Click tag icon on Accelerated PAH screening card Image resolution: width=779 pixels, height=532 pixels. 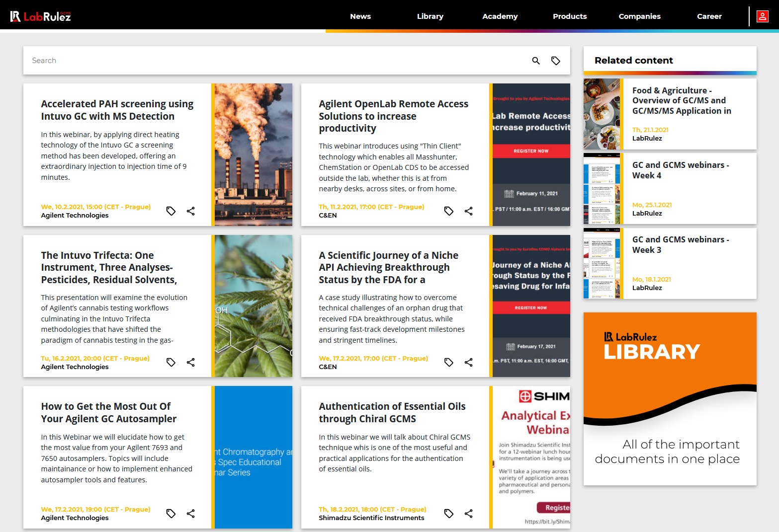click(x=171, y=211)
